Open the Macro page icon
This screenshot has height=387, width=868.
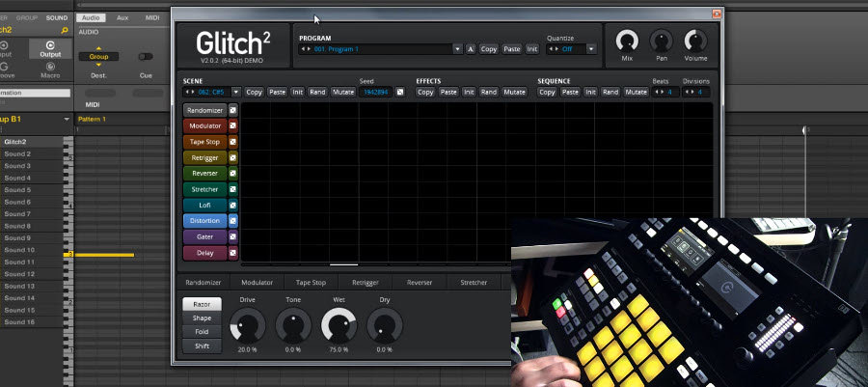coord(50,69)
